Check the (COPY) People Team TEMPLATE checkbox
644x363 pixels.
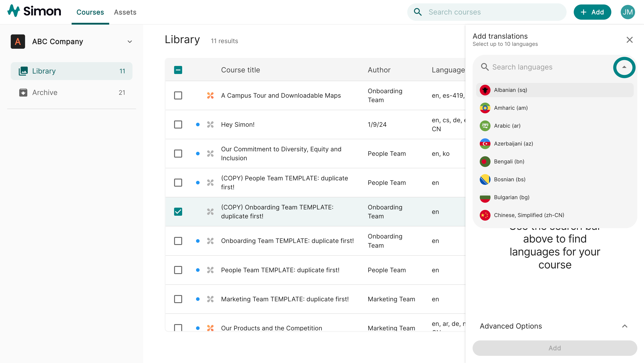click(178, 182)
